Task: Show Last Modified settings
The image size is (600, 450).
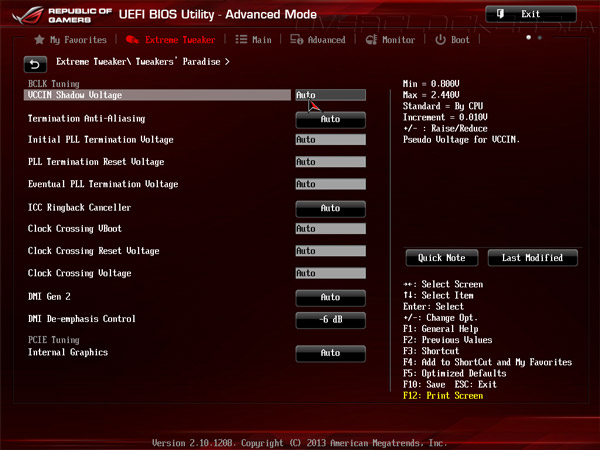Action: coord(532,258)
